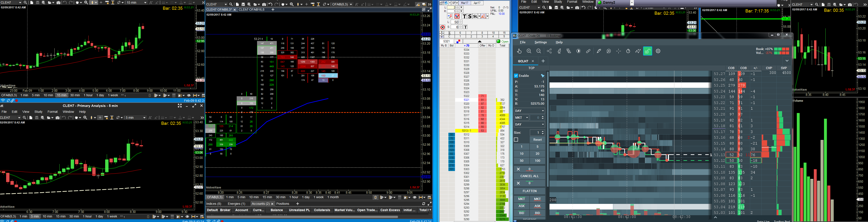Open the 5 min bar size dropdown
This screenshot has width=868, height=222.
coord(136,118)
